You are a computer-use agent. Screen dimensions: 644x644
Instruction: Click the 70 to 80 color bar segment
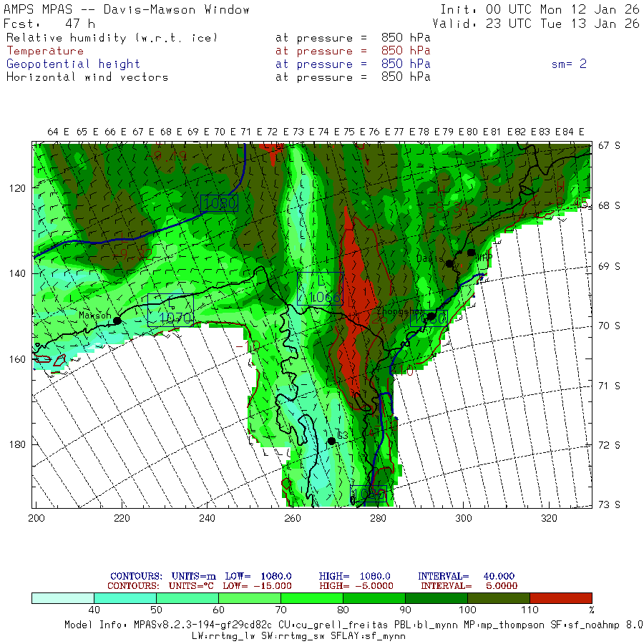point(312,598)
